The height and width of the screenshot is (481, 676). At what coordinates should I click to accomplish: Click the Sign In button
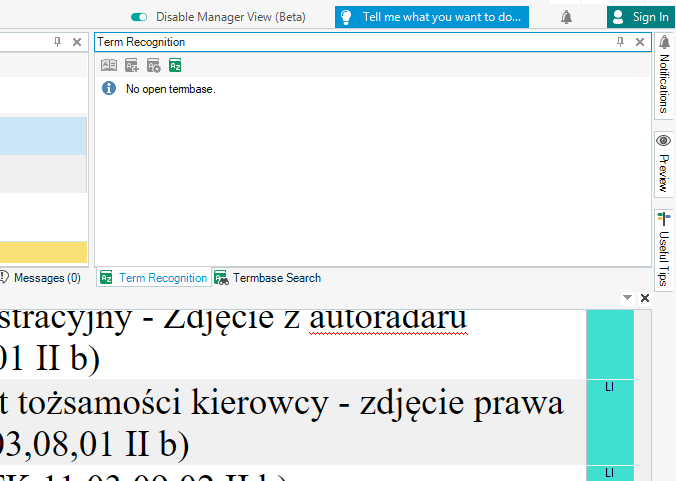pos(641,17)
